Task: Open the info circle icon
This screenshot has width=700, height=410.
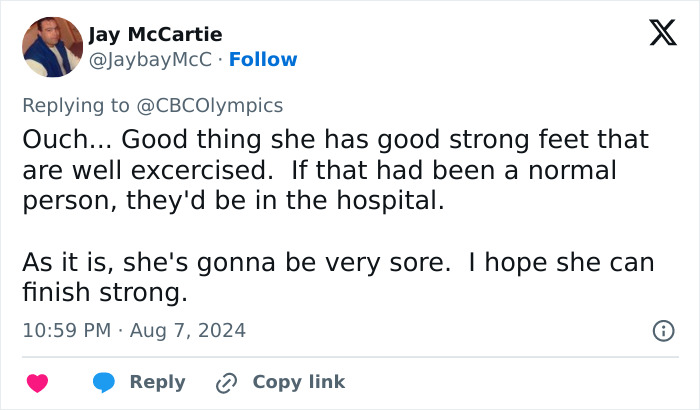Action: (x=662, y=330)
